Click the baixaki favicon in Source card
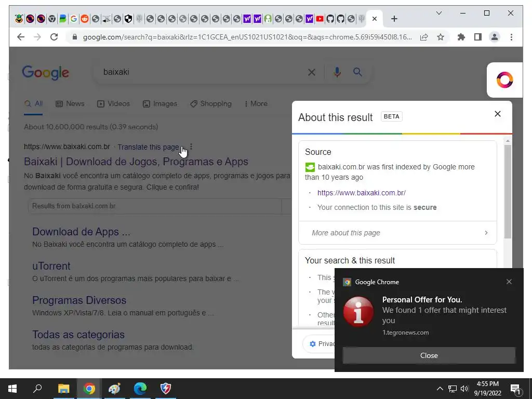 click(310, 167)
